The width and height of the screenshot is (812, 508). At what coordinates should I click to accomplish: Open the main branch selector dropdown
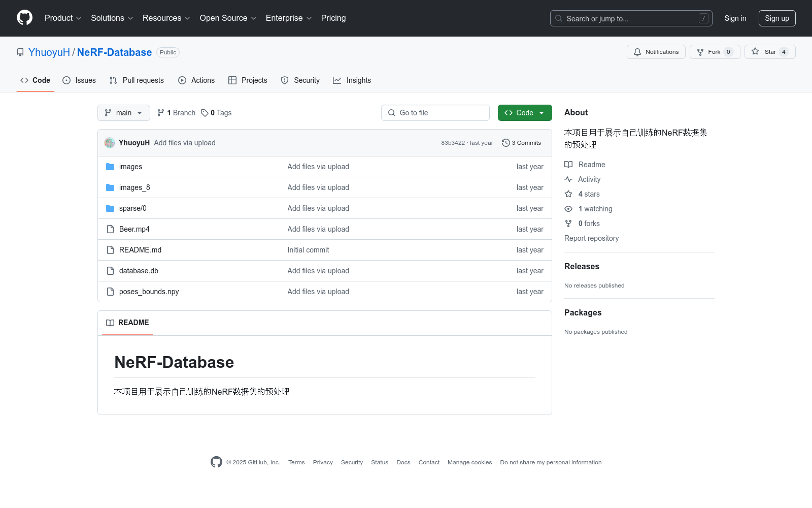click(x=124, y=113)
